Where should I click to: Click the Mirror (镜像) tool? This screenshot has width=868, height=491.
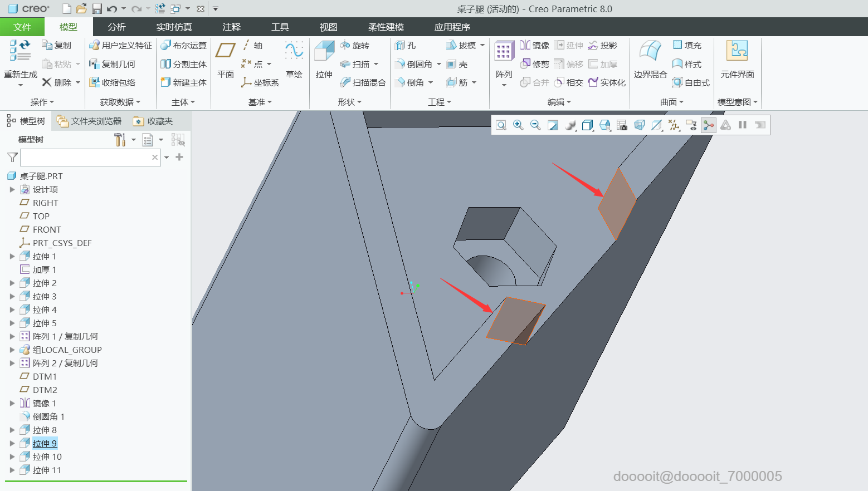[535, 45]
